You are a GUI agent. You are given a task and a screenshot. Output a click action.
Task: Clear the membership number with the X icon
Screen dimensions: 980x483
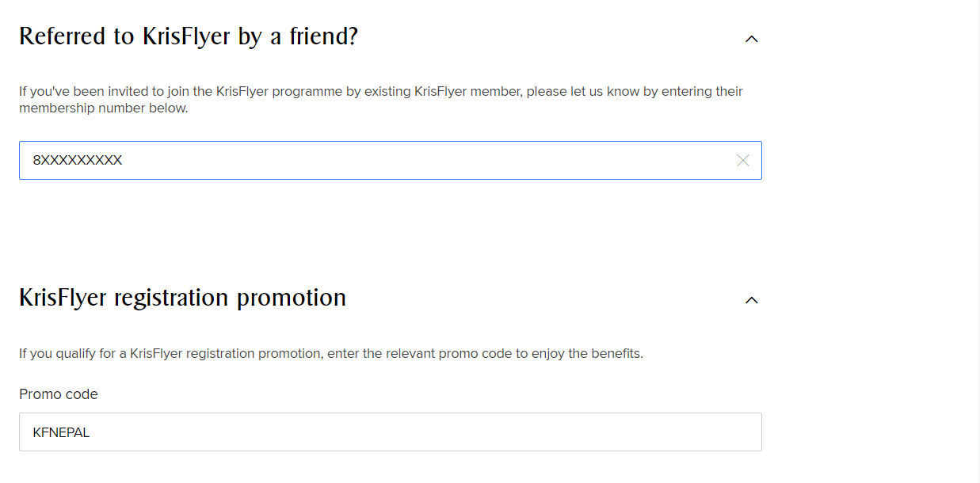click(742, 161)
